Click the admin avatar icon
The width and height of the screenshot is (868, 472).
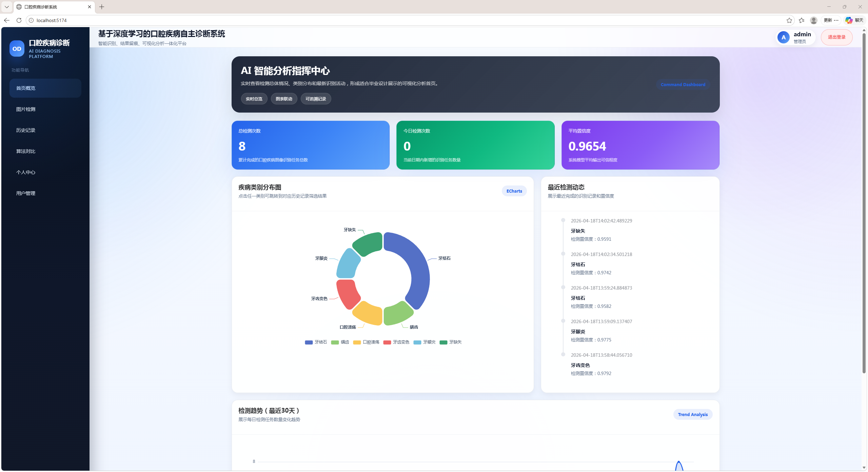click(x=783, y=37)
